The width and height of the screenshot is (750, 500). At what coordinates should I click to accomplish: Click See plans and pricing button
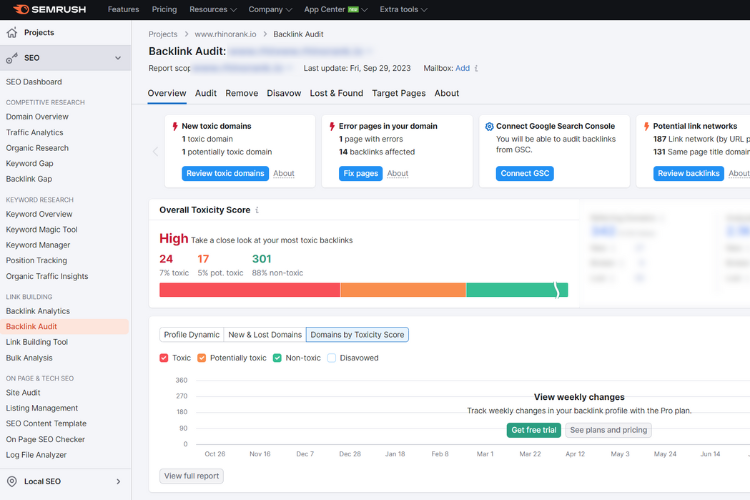(x=608, y=430)
